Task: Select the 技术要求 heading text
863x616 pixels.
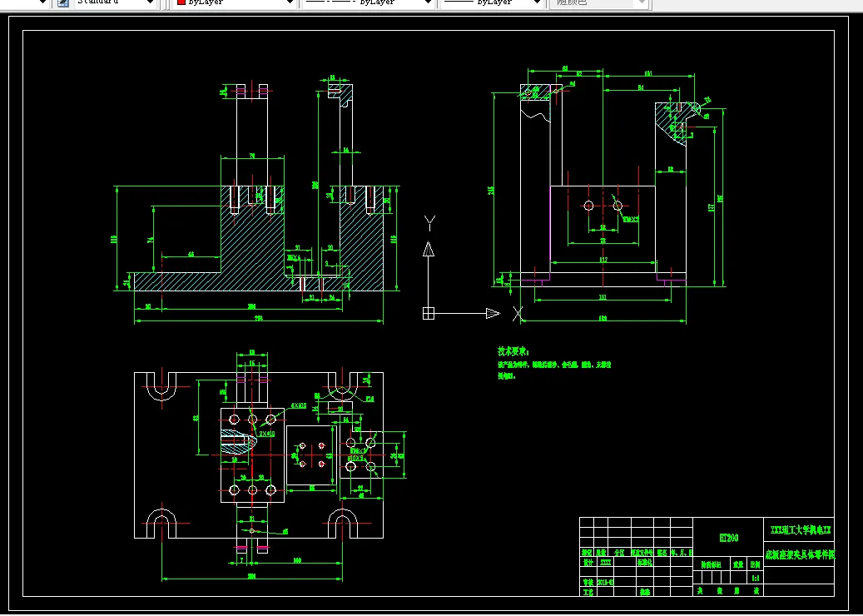Action: [x=513, y=351]
